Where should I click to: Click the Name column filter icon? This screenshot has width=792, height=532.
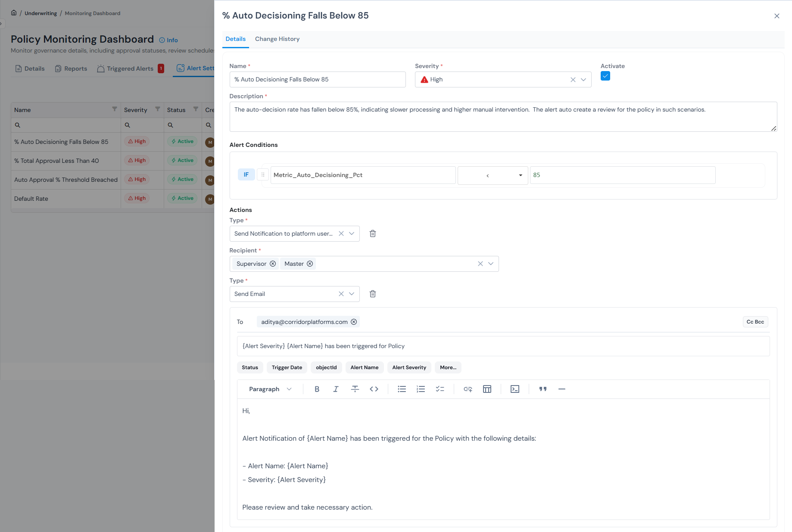pyautogui.click(x=115, y=109)
